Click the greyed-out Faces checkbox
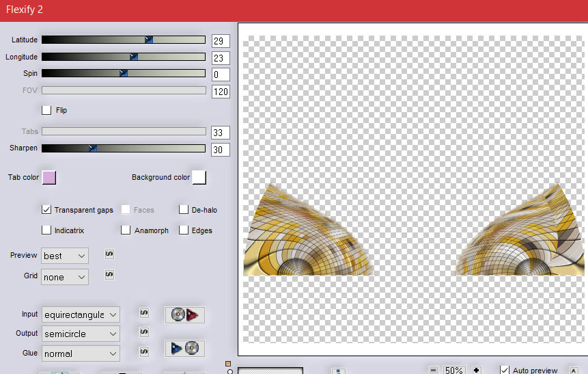Screen dimensions: 588x374 126,209
